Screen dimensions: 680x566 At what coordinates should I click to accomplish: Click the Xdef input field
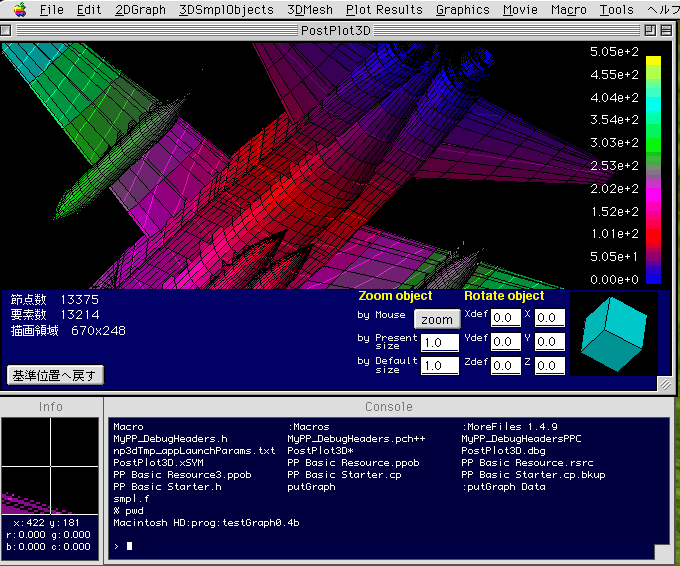pos(506,318)
